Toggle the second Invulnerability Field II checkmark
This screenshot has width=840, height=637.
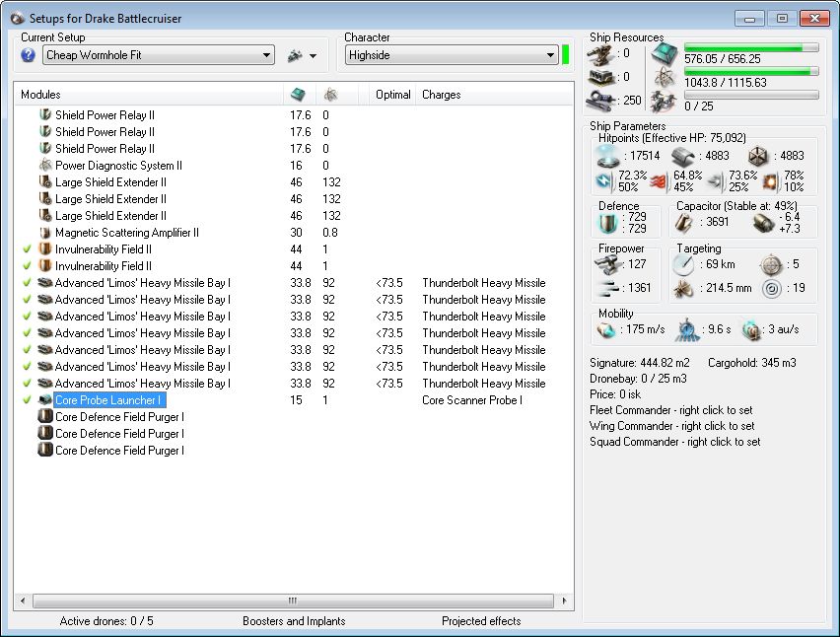[x=27, y=265]
